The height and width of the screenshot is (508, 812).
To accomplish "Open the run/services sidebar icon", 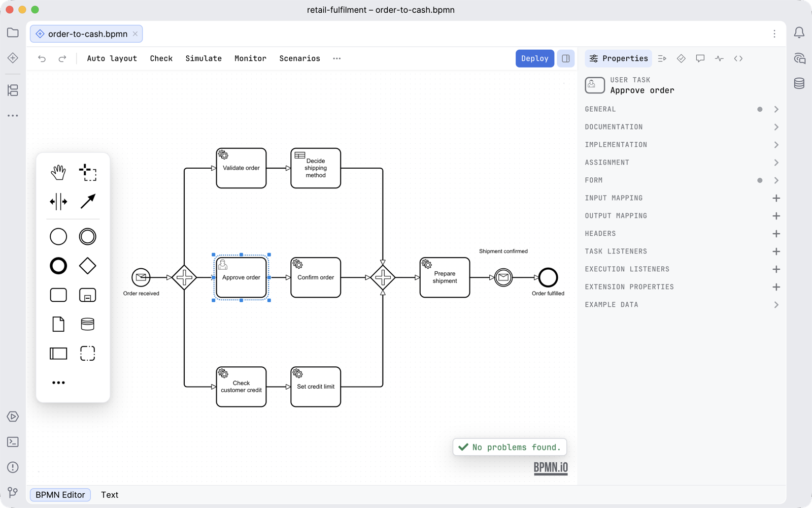I will pyautogui.click(x=13, y=417).
